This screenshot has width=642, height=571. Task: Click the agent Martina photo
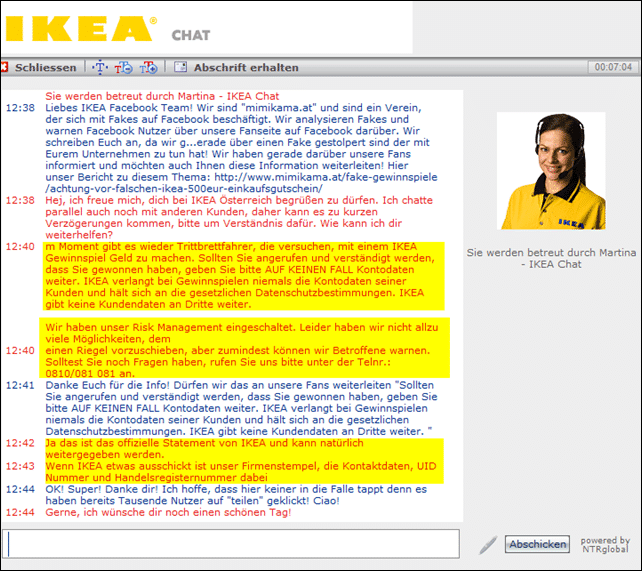coord(551,171)
